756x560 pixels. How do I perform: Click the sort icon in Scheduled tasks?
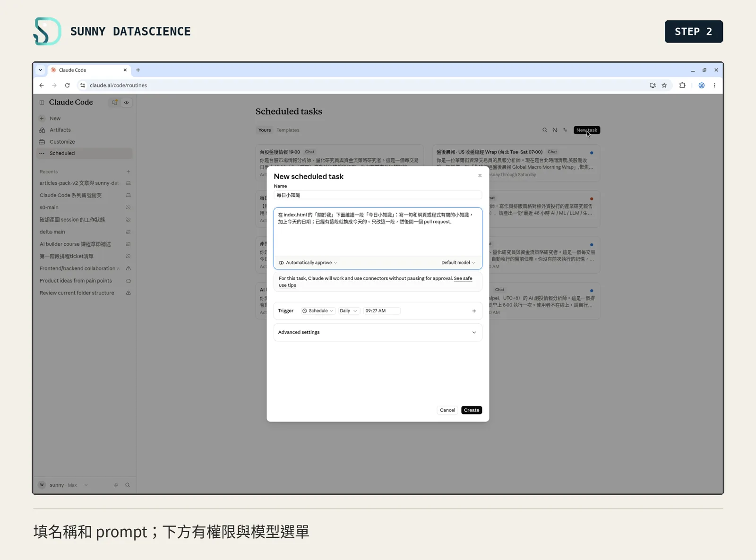[565, 130]
